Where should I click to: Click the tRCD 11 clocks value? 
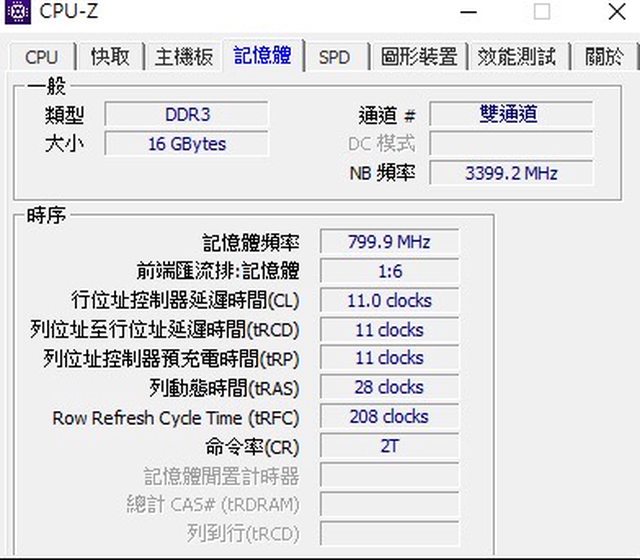(389, 330)
